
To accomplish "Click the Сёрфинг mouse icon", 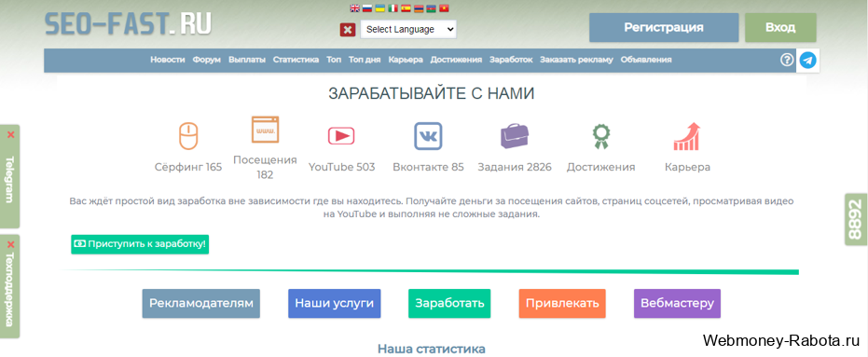I will (x=188, y=136).
